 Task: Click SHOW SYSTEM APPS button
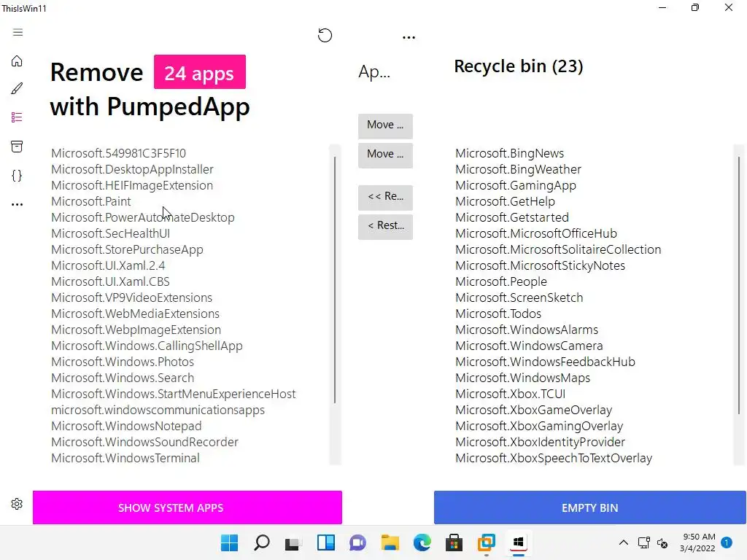tap(187, 507)
